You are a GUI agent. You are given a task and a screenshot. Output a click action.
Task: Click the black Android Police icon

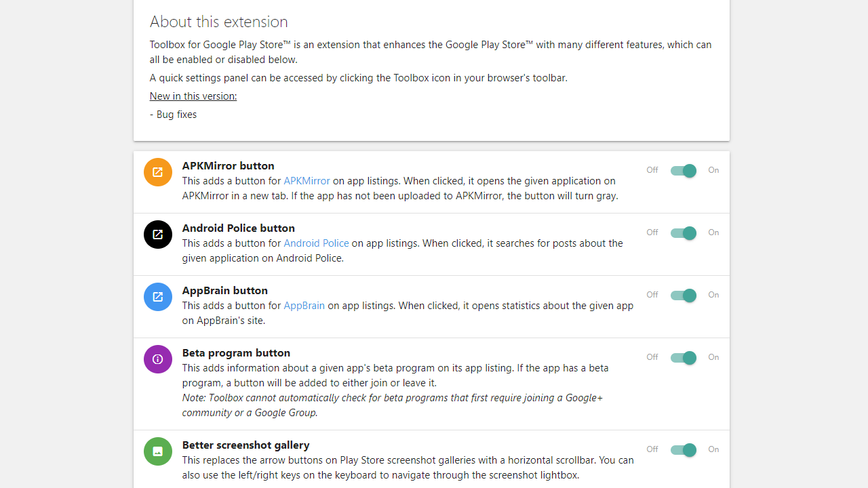(x=157, y=235)
